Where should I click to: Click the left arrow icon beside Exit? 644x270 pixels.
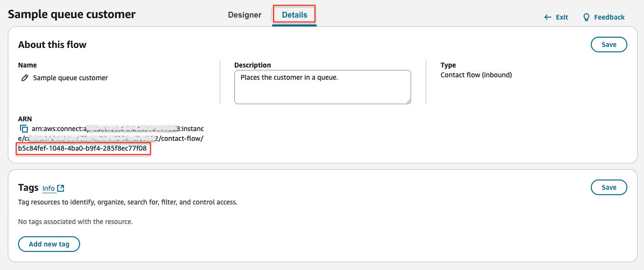[x=548, y=17]
